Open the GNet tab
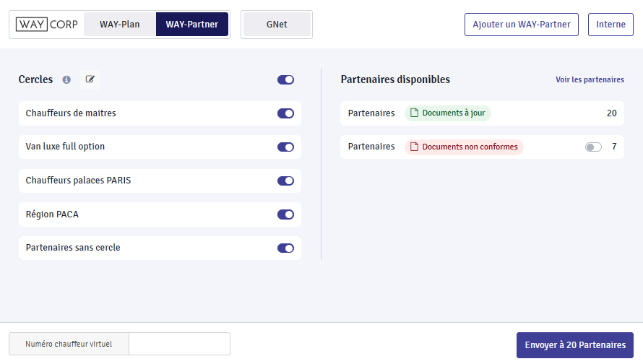This screenshot has height=364, width=643. [277, 25]
